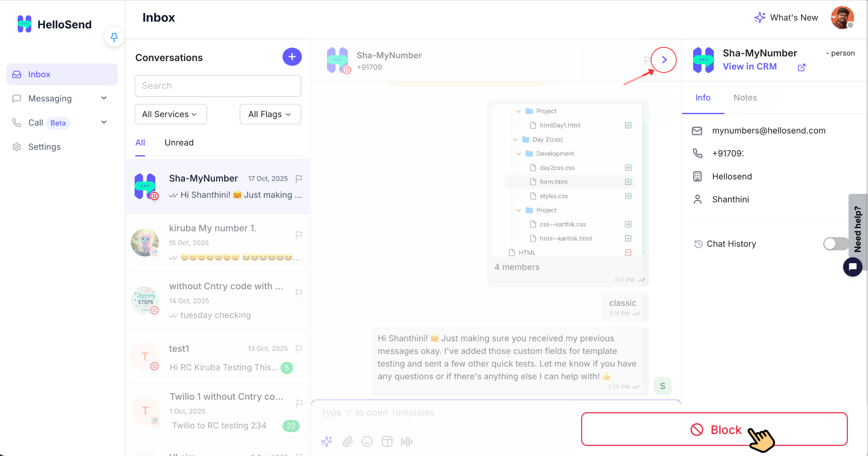Open the Need help? tab
Viewport: 868px width, 456px height.
[x=858, y=229]
